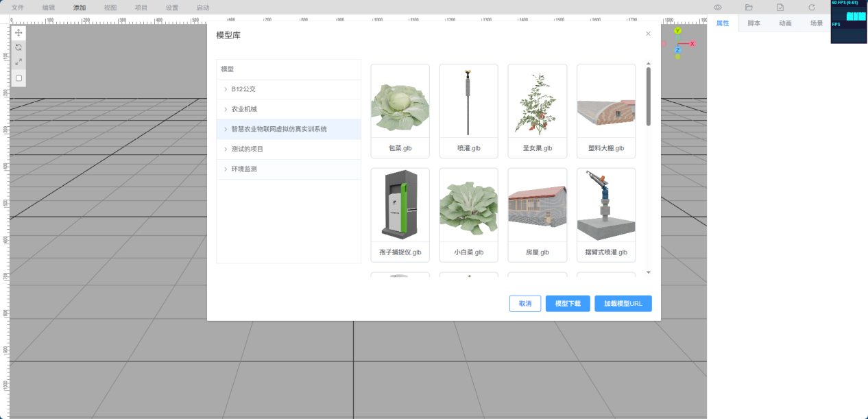Toggle the checkbox below the scale tool
Screen dimensions: 868x419
tap(19, 78)
